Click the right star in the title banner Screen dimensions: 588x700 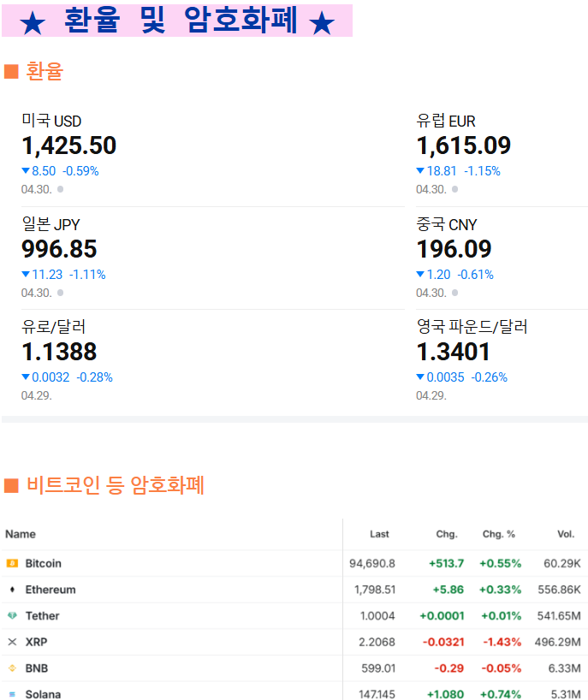click(x=322, y=23)
